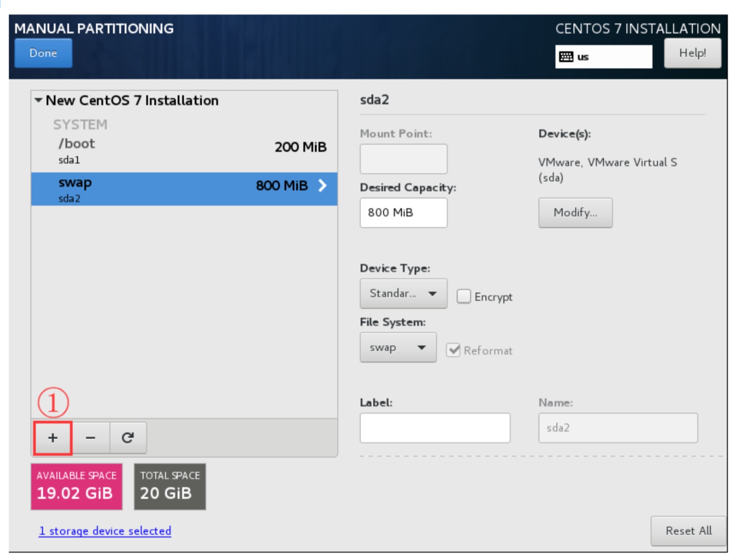Click the pink Available Space indicator

76,486
